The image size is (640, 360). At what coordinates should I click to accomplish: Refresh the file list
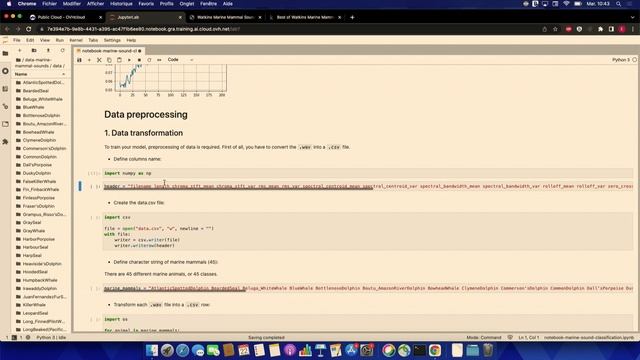click(x=62, y=50)
